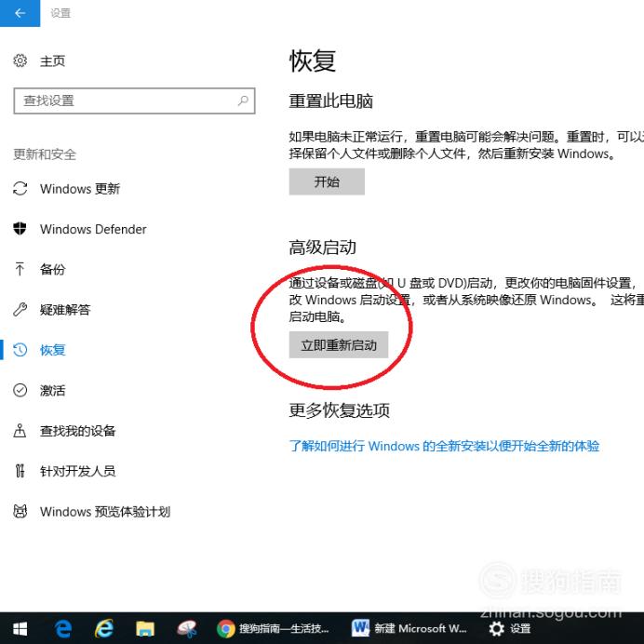Image resolution: width=644 pixels, height=644 pixels.
Task: Click 开始 button to reset PC
Action: 327,181
